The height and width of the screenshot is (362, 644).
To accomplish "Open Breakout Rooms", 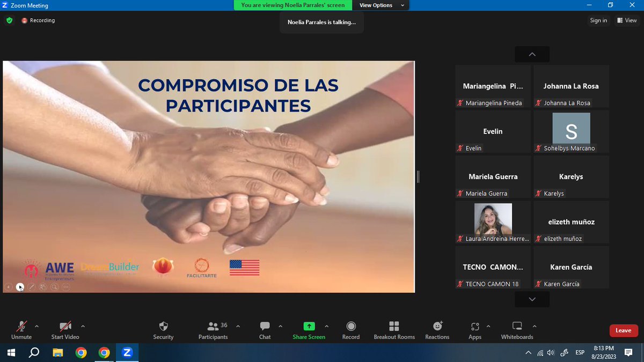I will (x=394, y=330).
